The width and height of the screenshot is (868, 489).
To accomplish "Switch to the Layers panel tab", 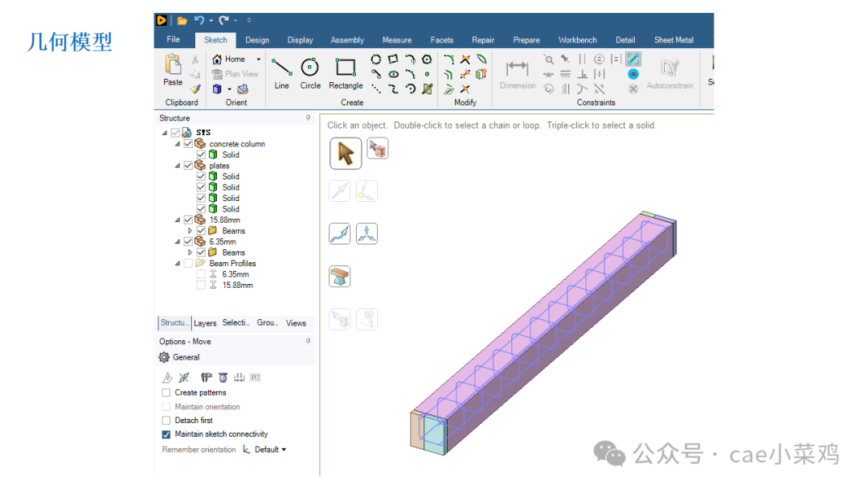I will click(205, 323).
